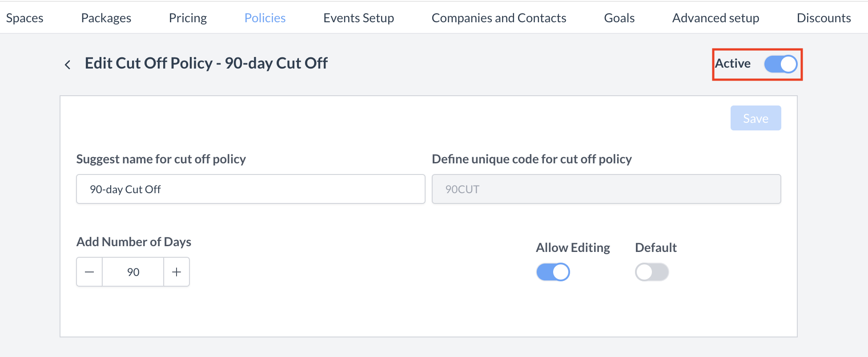Disable the Allow Editing toggle
The width and height of the screenshot is (868, 357).
pyautogui.click(x=552, y=272)
